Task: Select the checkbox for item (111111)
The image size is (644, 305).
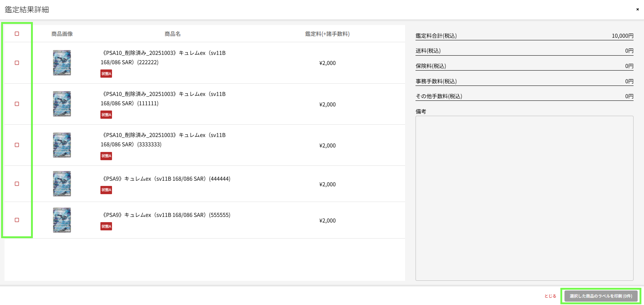Action: (17, 104)
